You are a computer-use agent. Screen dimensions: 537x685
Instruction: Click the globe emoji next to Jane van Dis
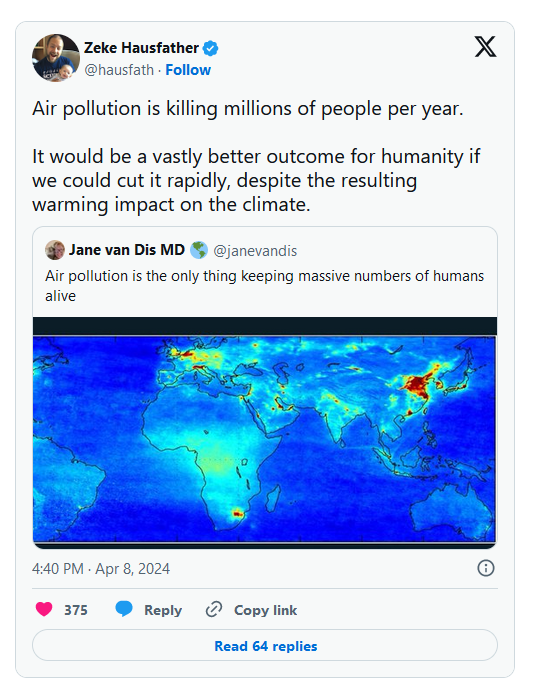(199, 250)
